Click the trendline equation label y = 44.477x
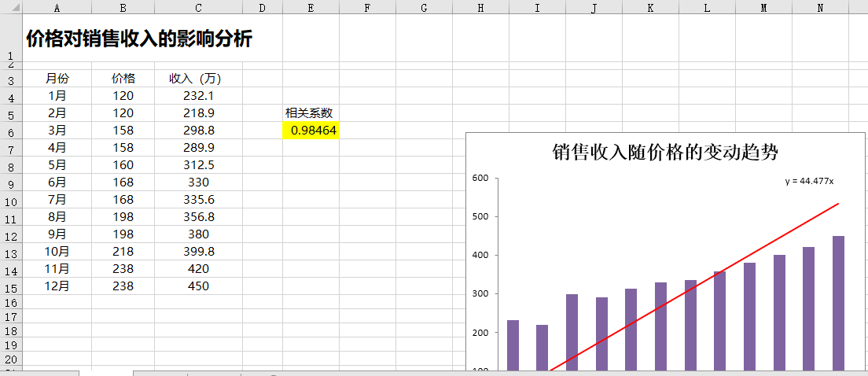The image size is (868, 376). tap(809, 181)
